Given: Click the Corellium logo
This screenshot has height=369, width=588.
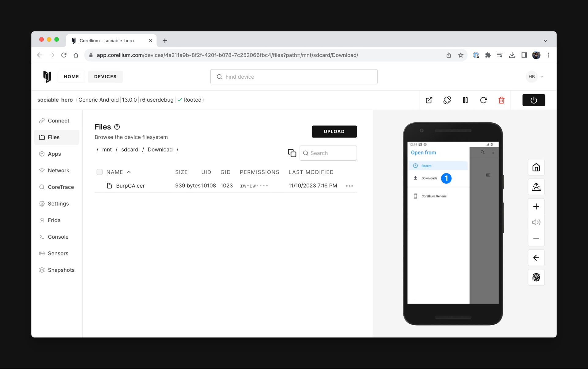Looking at the screenshot, I should (x=47, y=76).
